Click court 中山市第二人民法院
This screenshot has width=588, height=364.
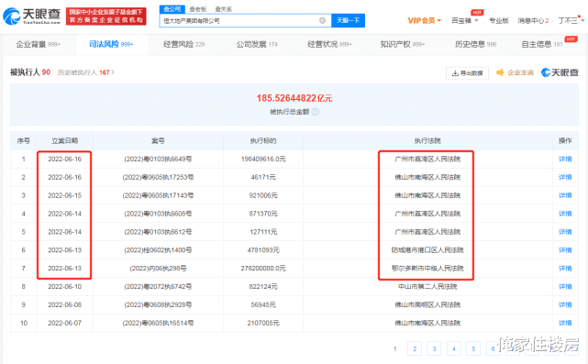[x=427, y=286]
